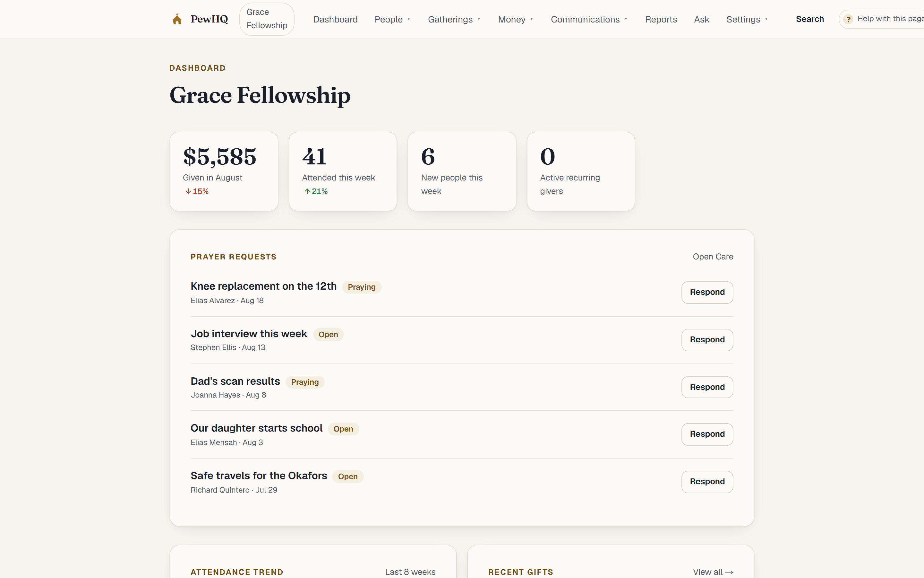Image resolution: width=924 pixels, height=578 pixels.
Task: Expand the People dropdown menu
Action: (x=392, y=20)
